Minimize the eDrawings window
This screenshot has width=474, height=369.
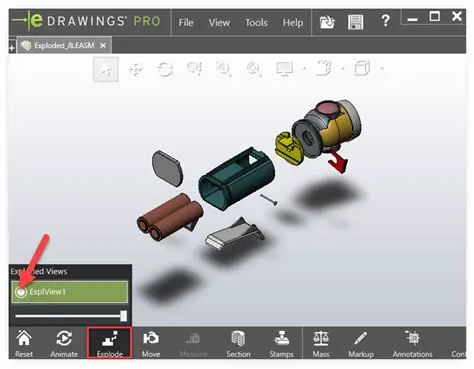tap(412, 19)
